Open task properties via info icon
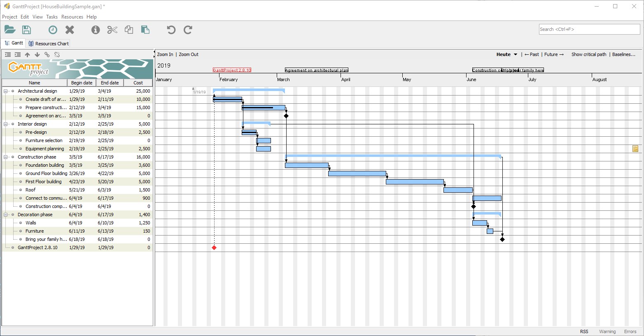 [x=95, y=29]
